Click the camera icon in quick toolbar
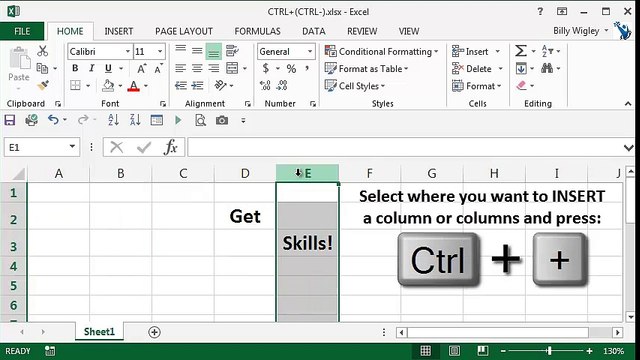The image size is (640, 360). pos(222,120)
